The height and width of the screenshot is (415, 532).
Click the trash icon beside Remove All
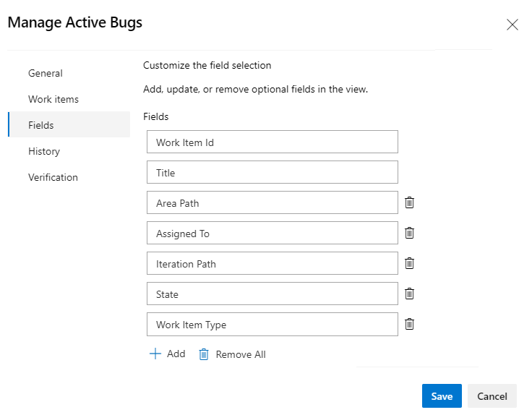(x=204, y=354)
